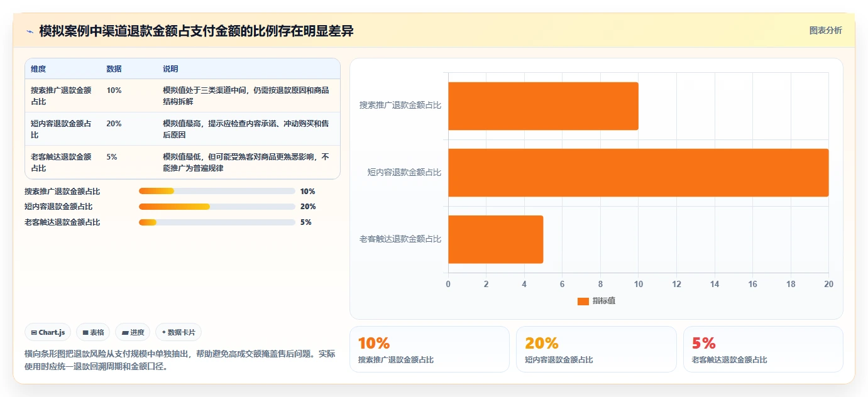Select the 进度 tag chip

pyautogui.click(x=133, y=332)
